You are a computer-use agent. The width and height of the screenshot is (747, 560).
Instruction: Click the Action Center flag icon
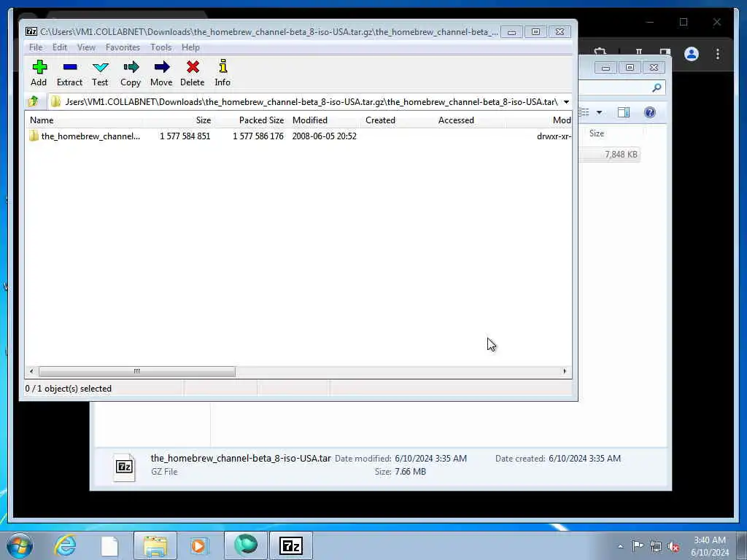[x=638, y=545]
